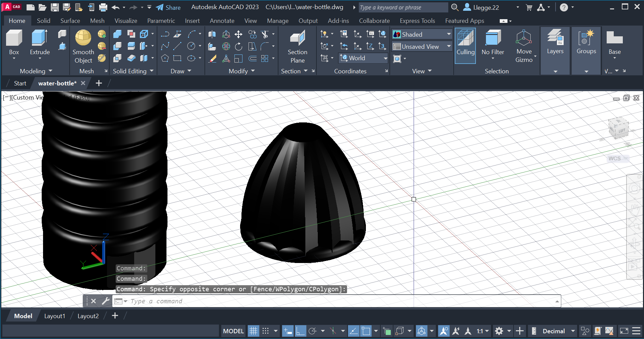Toggle Culling selection mode
The width and height of the screenshot is (644, 339).
(465, 46)
